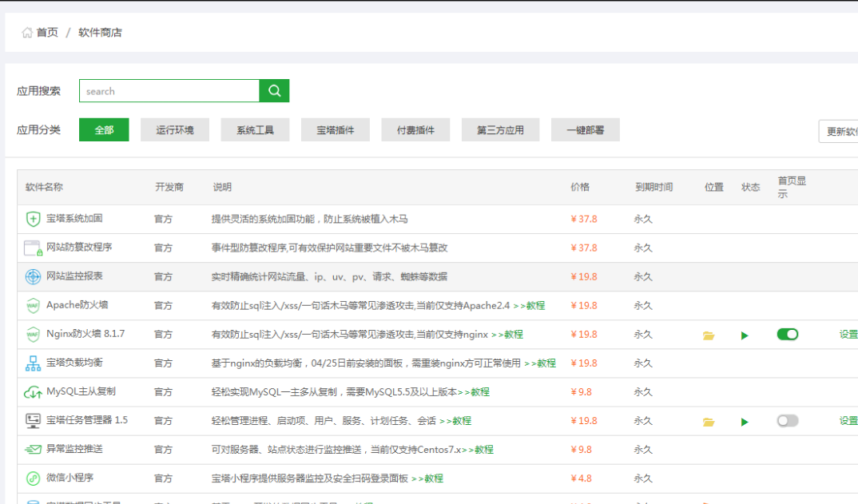Viewport: 858px width, 504px height.
Task: Click the 首页显示 column header
Action: point(792,187)
